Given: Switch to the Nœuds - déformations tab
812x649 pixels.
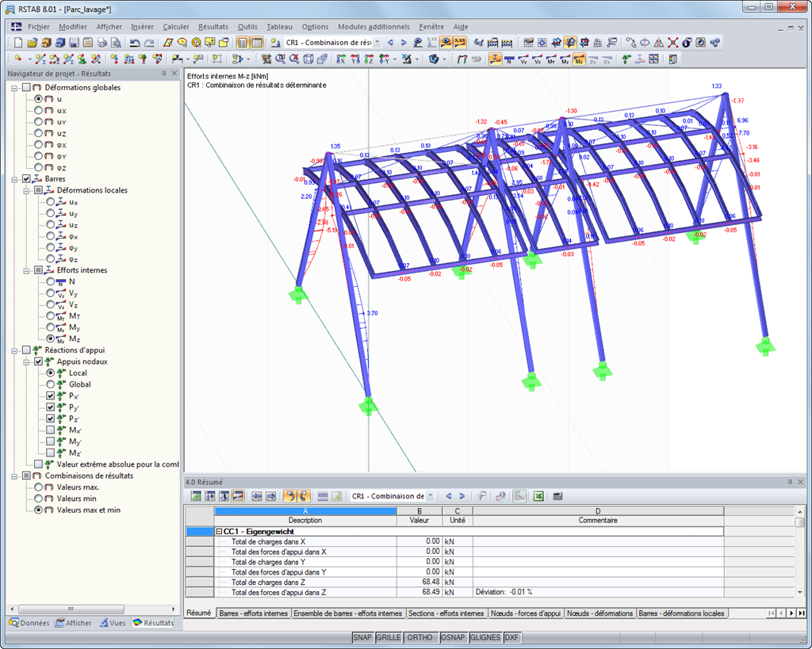Looking at the screenshot, I should pyautogui.click(x=599, y=613).
